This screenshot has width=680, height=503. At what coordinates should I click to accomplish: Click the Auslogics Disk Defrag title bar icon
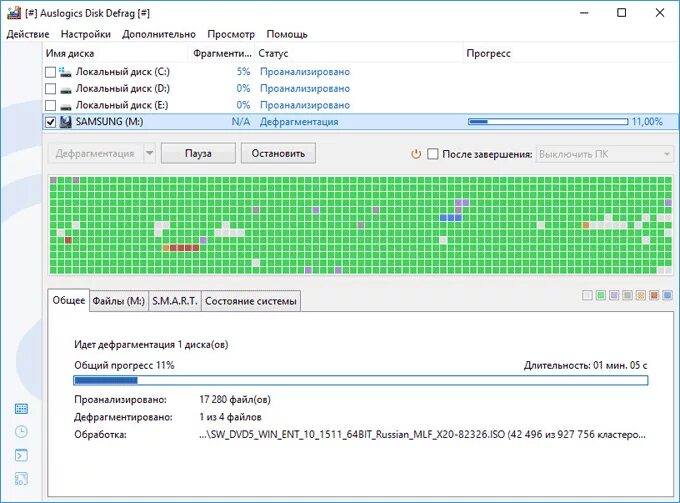[x=14, y=13]
